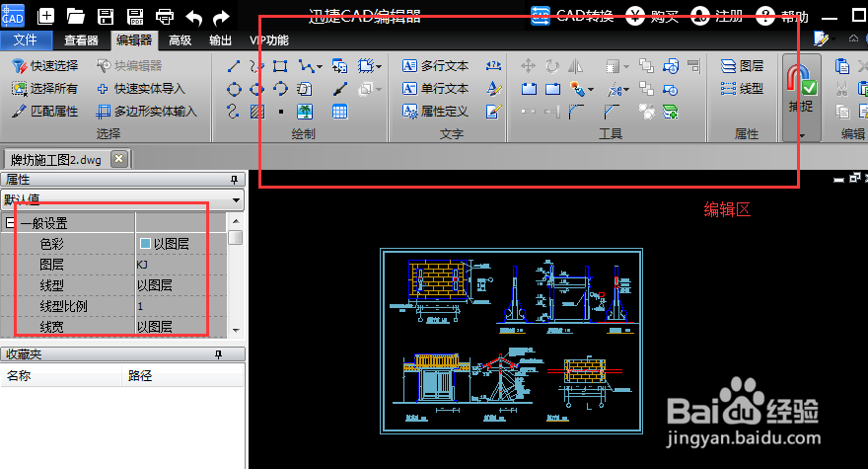Pin the 属性 panel with the pushpin
This screenshot has width=868, height=469.
click(234, 180)
